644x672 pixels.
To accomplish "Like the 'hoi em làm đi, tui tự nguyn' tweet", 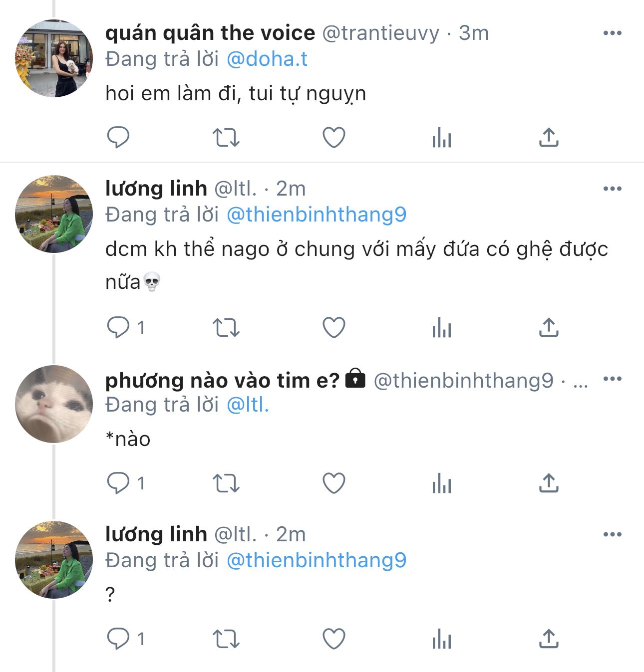I will click(334, 137).
